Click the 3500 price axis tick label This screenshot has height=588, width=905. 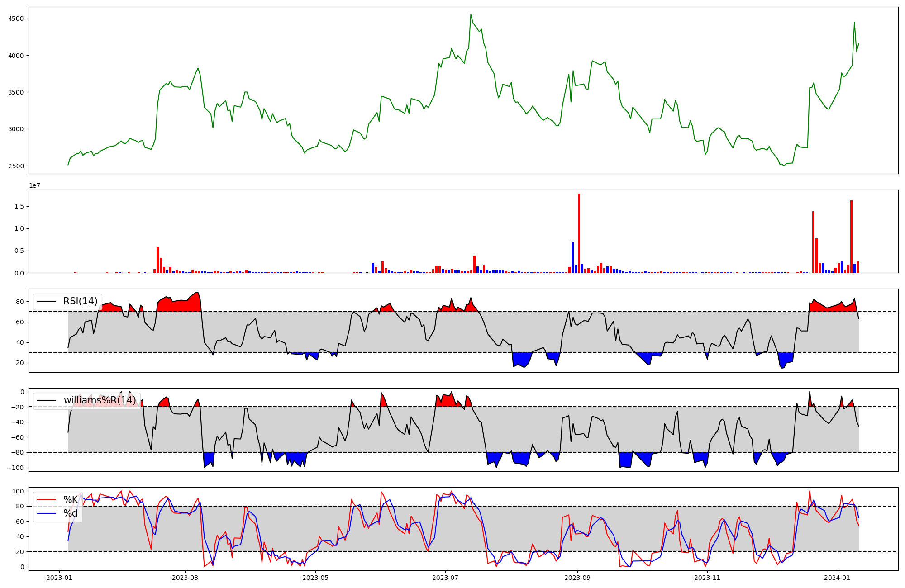pyautogui.click(x=16, y=92)
